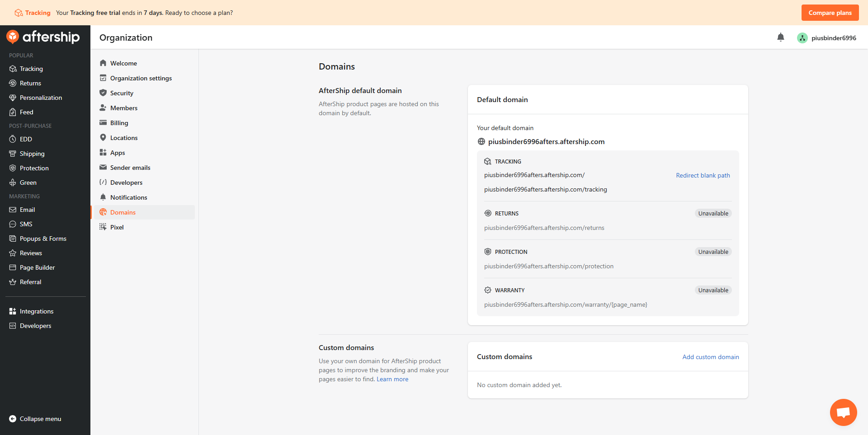Click the Unavailable badge next to Returns

pos(713,213)
